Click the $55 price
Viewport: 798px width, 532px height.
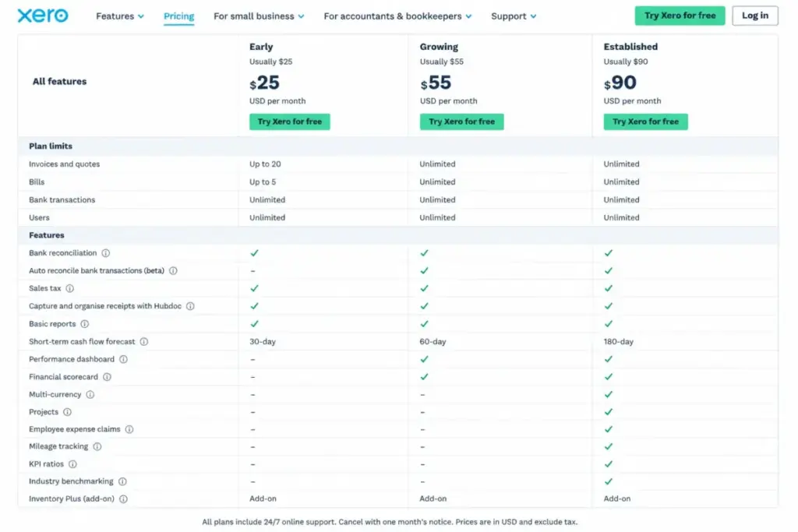[x=436, y=83]
